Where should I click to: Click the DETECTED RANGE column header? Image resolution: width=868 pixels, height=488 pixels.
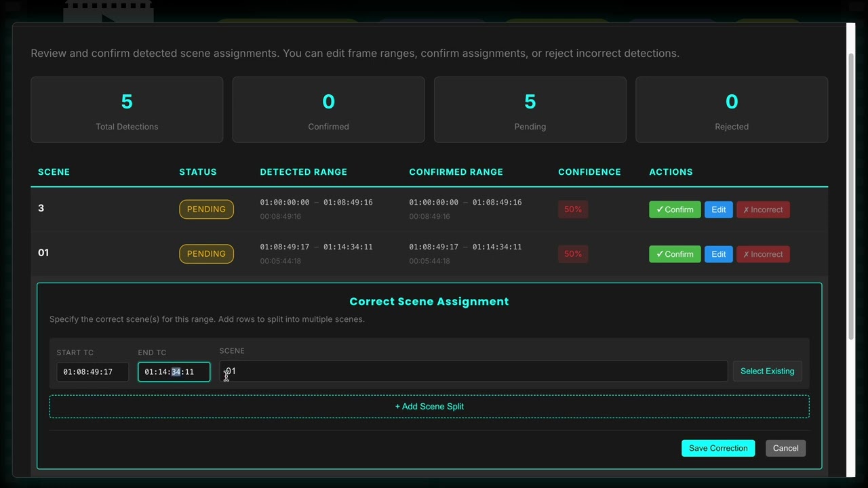[x=303, y=172]
